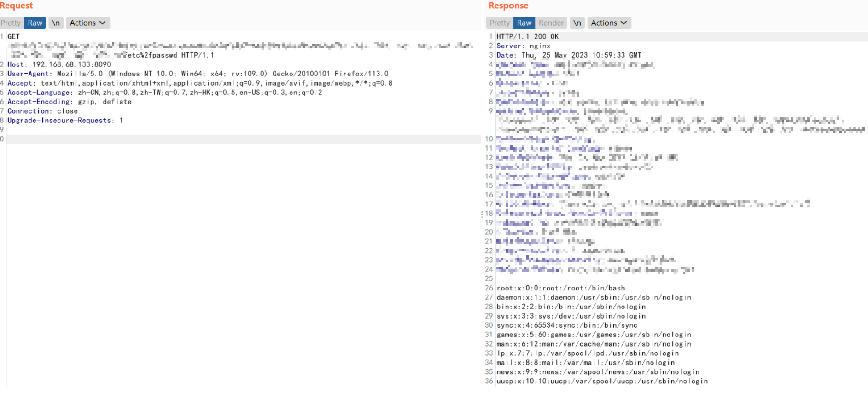
Task: Click the root:x:0:0 passwd entry line
Action: tap(560, 288)
